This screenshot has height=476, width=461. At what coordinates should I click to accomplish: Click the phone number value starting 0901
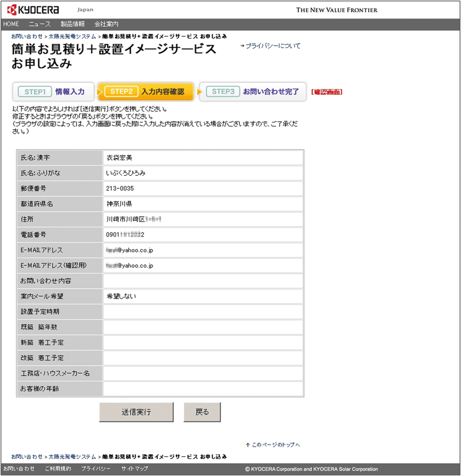coord(125,235)
